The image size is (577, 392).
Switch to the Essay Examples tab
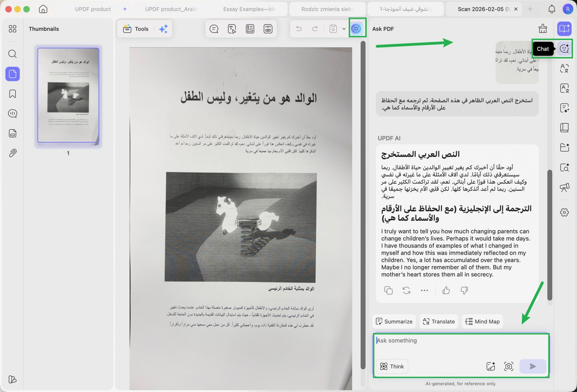pos(250,9)
